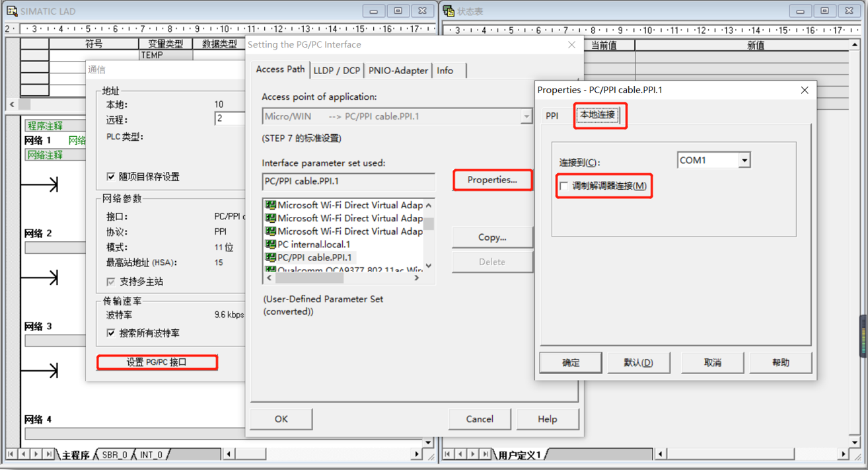
Task: Open Access point of application dropdown
Action: 526,116
